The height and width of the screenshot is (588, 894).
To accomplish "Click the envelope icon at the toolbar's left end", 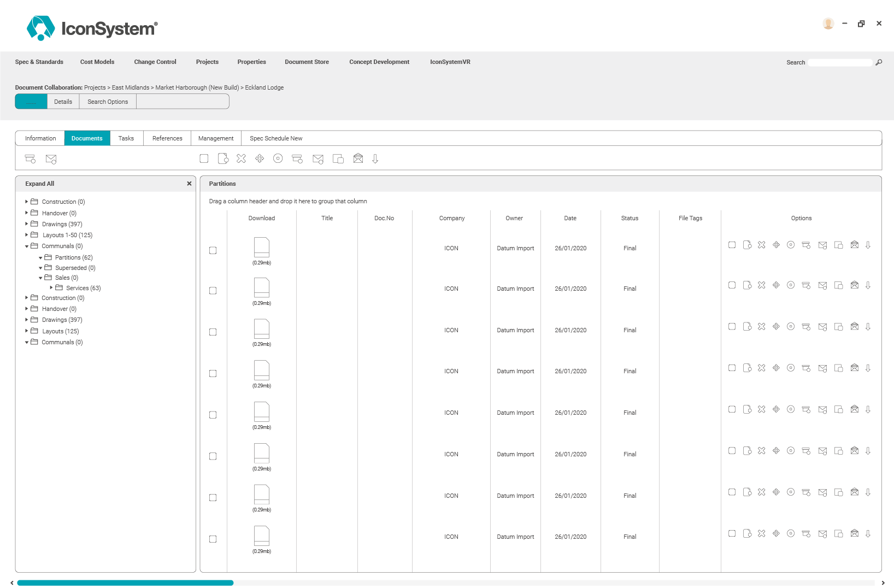I will (51, 159).
